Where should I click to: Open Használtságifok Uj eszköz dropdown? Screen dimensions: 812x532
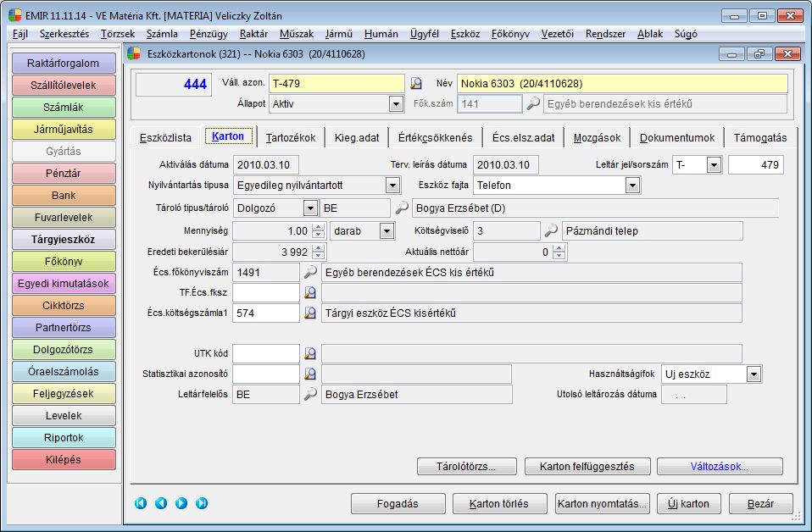[x=754, y=374]
